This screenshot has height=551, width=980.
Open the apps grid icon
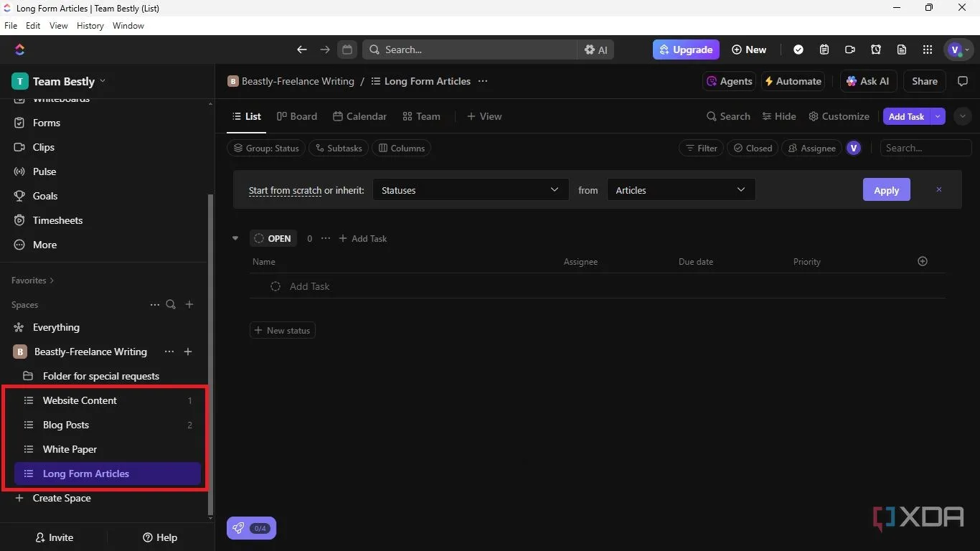click(x=928, y=50)
